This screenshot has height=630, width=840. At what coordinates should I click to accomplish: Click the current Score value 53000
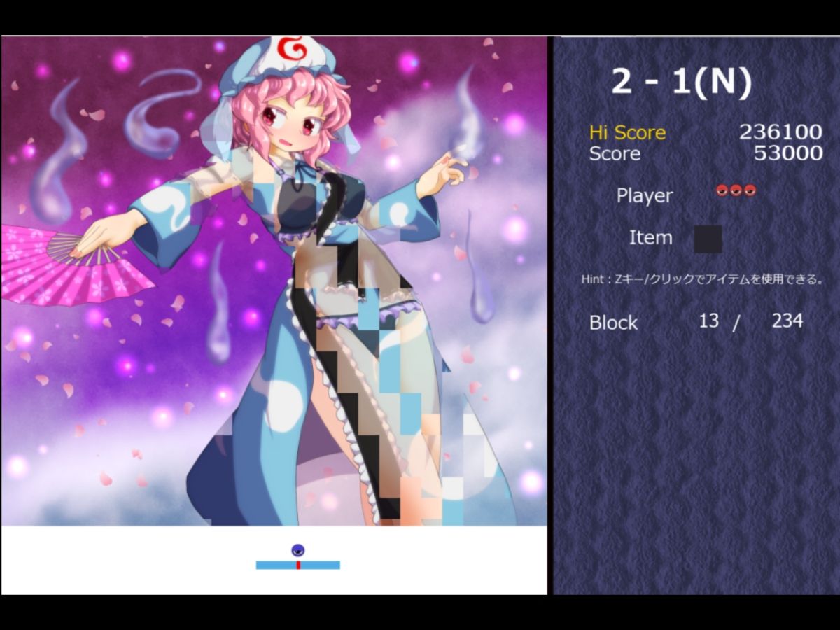789,153
